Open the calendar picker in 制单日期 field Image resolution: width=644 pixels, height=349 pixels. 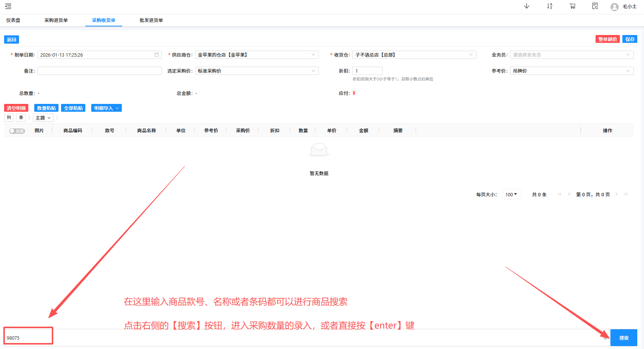tap(156, 54)
